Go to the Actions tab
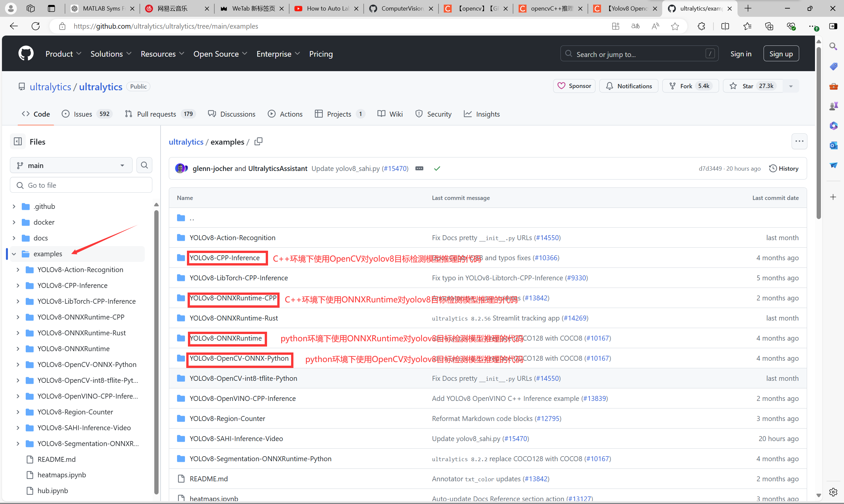This screenshot has width=844, height=504. point(285,114)
